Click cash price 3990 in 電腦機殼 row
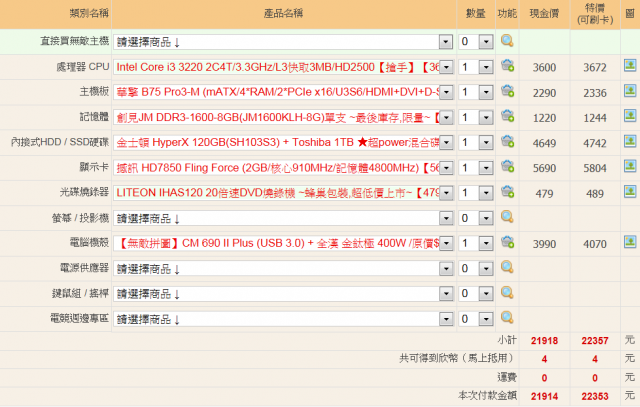The width and height of the screenshot is (640, 407). [544, 244]
